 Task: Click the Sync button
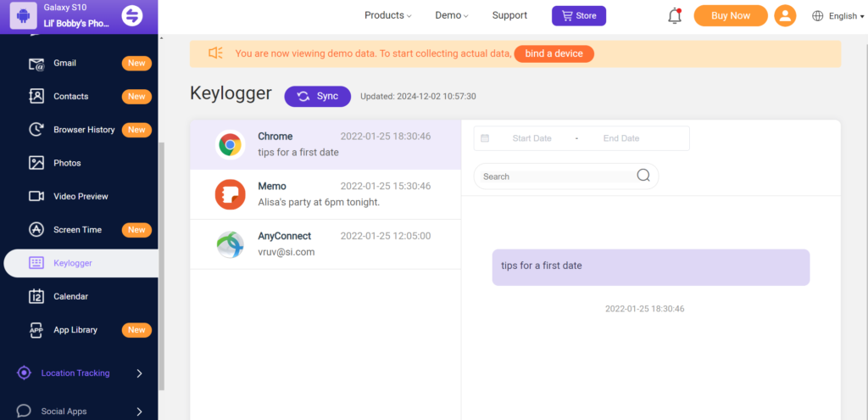[318, 97]
